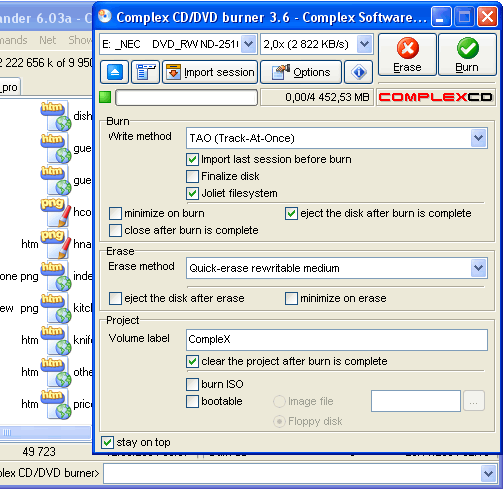Image resolution: width=504 pixels, height=490 pixels.
Task: Select the png file icon beside hco
Action: [56, 212]
